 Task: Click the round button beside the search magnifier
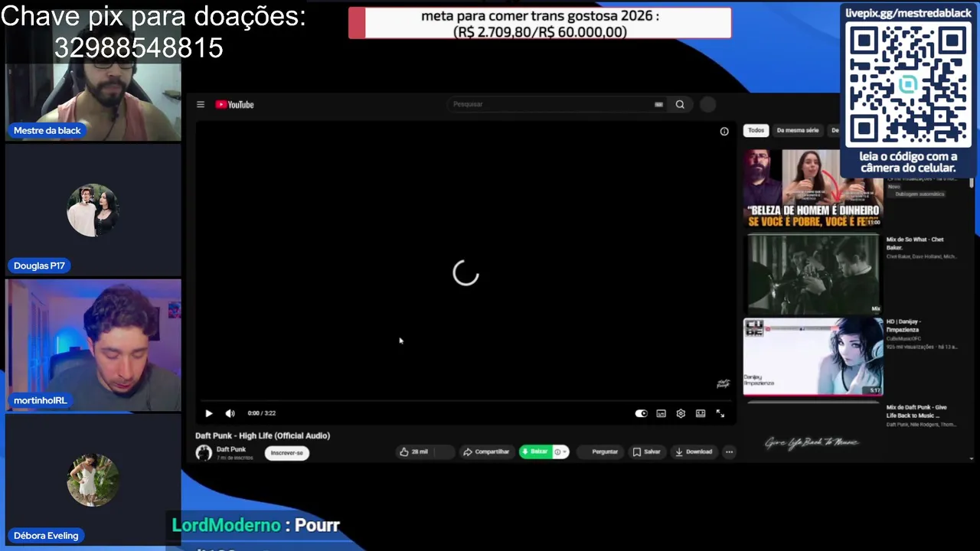point(707,104)
